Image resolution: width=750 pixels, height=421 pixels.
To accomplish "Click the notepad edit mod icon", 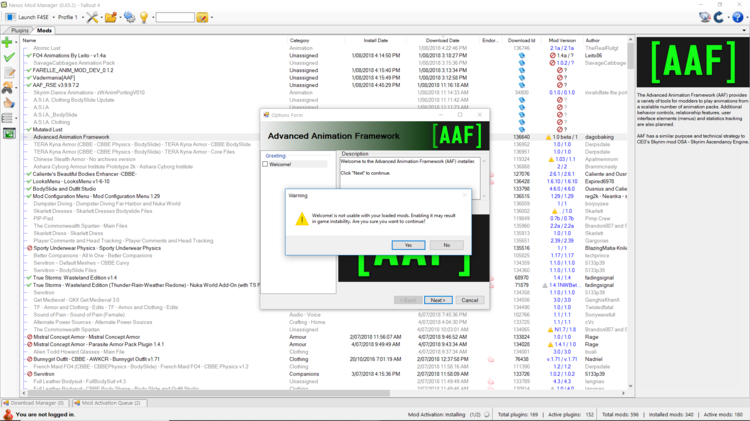I will tap(9, 73).
